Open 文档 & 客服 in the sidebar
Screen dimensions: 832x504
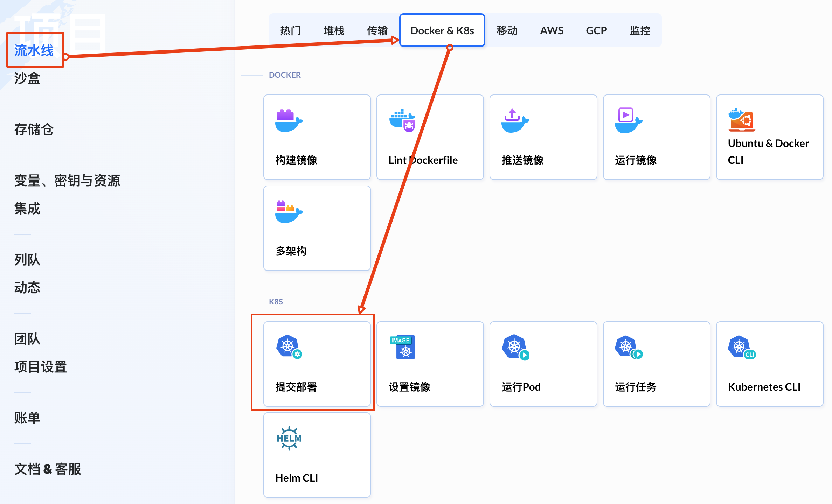[48, 469]
